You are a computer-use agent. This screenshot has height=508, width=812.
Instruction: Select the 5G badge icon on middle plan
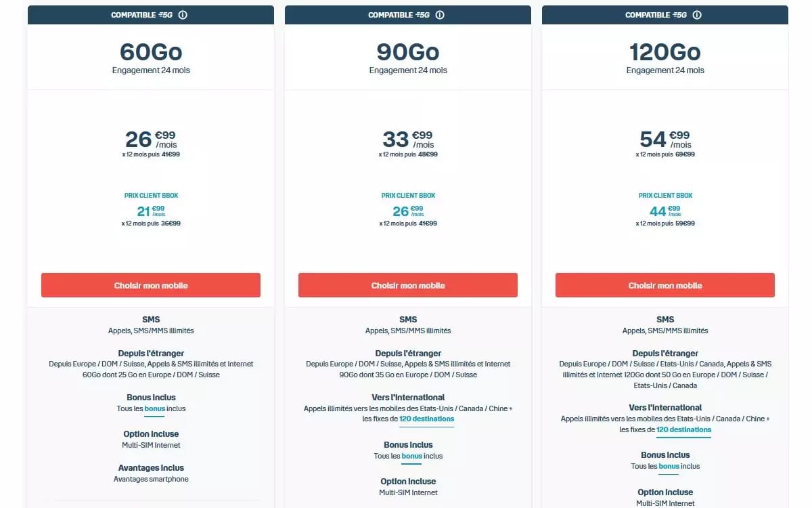[x=422, y=14]
